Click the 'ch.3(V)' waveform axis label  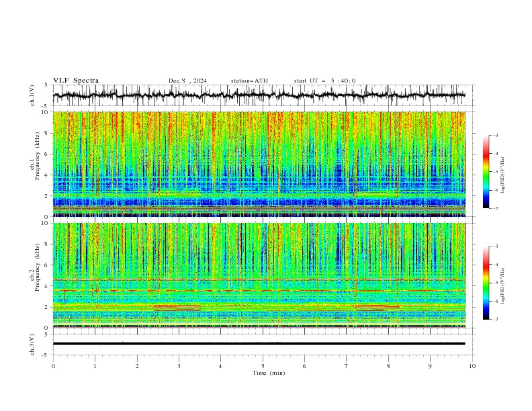point(32,345)
